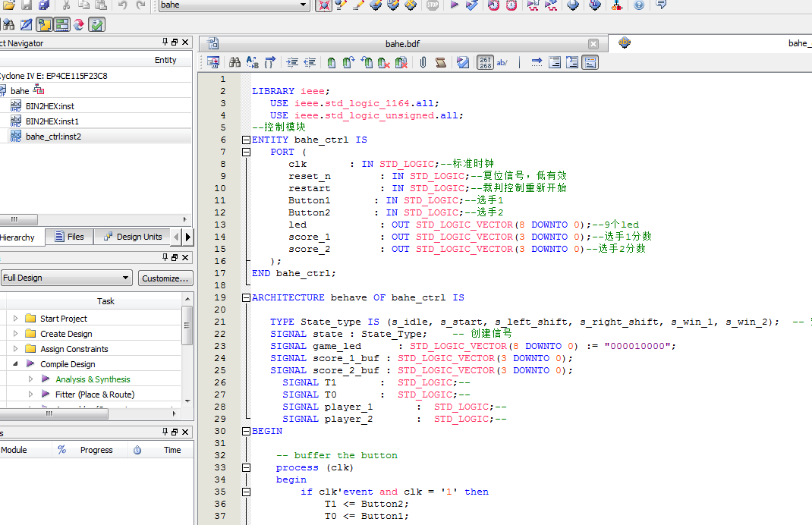This screenshot has height=525, width=812.
Task: Click the first icon in the editor toolbar
Action: 212,63
